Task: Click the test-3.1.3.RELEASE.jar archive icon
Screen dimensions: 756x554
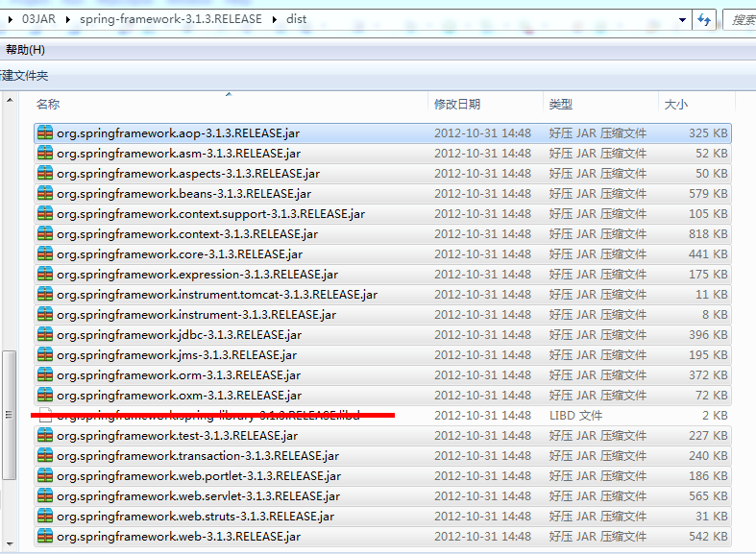Action: pos(45,436)
